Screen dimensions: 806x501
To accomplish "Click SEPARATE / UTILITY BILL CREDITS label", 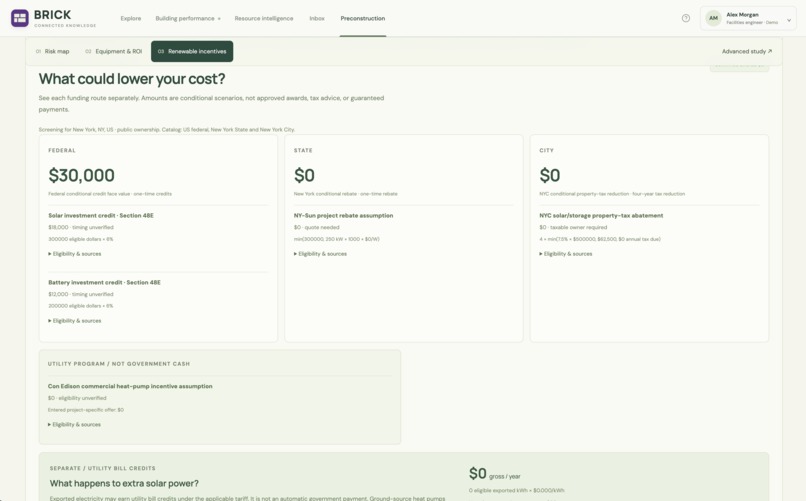I will pos(102,469).
